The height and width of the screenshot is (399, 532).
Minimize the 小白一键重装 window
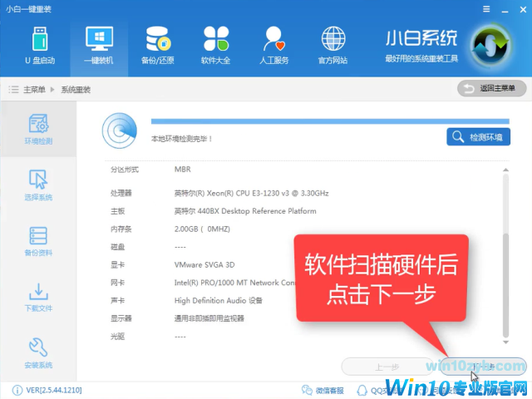click(x=505, y=10)
